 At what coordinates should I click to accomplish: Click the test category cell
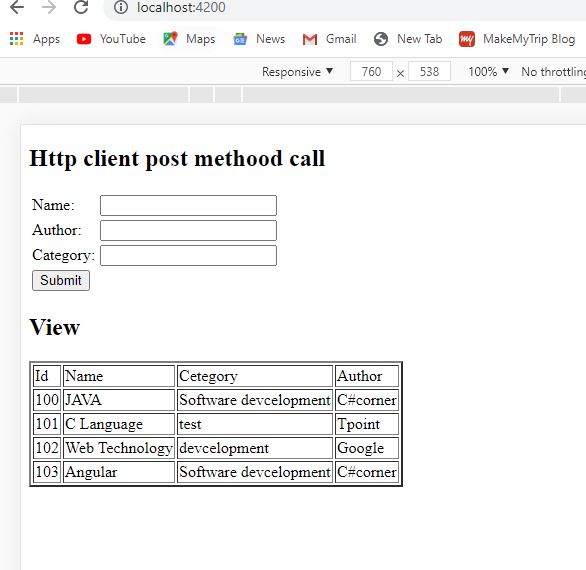(255, 424)
